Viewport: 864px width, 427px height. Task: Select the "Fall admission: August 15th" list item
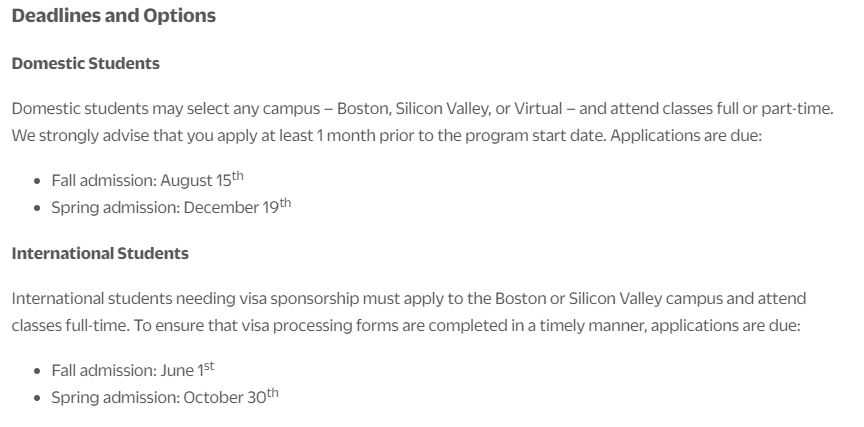pos(147,181)
